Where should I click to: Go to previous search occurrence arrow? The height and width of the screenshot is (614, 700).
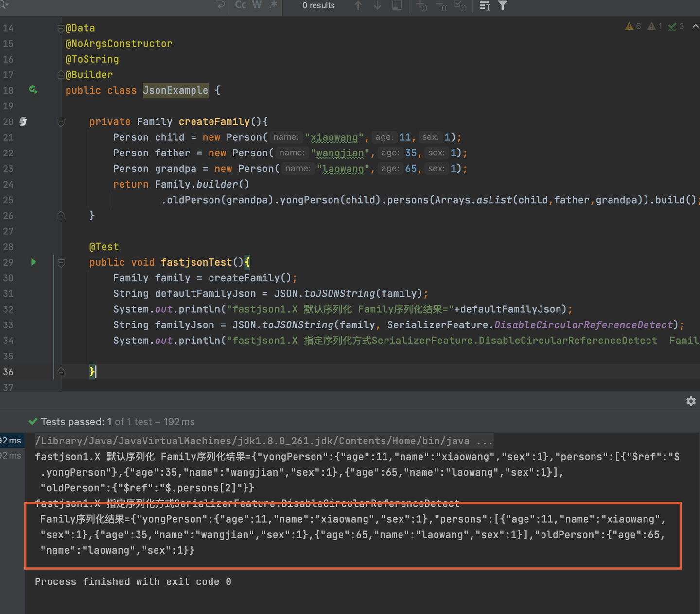(x=358, y=5)
